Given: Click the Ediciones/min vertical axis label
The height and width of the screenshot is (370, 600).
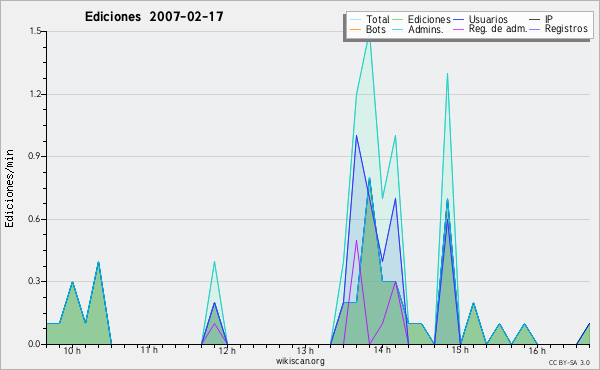Looking at the screenshot, I should pyautogui.click(x=9, y=188).
